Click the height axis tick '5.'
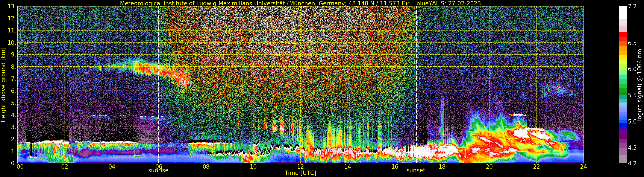This screenshot has width=644, height=177. [14, 103]
